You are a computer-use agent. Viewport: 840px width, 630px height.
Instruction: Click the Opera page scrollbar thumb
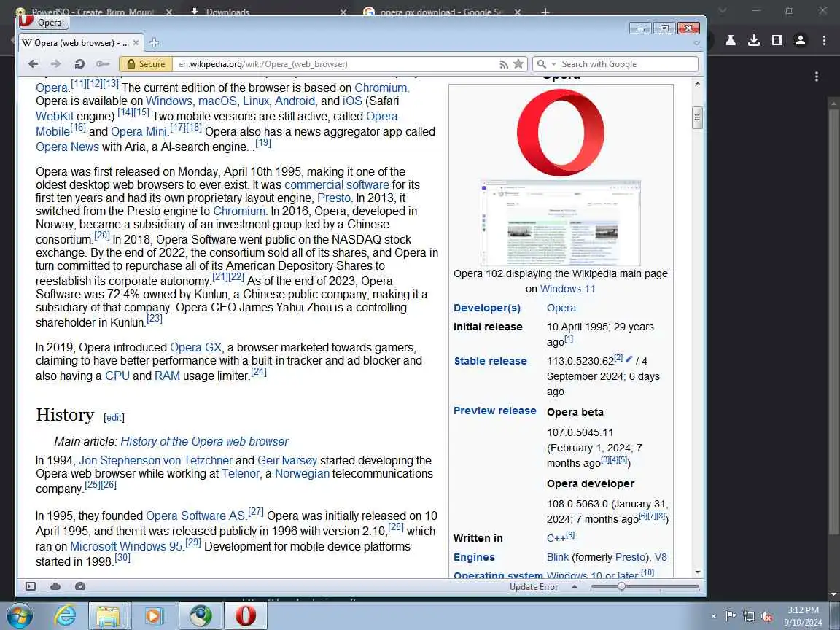click(697, 117)
